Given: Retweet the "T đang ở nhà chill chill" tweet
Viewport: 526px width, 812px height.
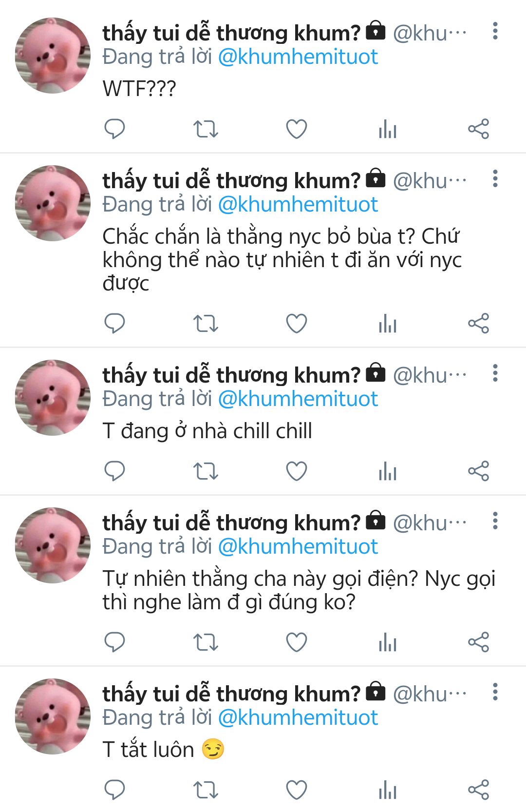Looking at the screenshot, I should click(x=206, y=471).
